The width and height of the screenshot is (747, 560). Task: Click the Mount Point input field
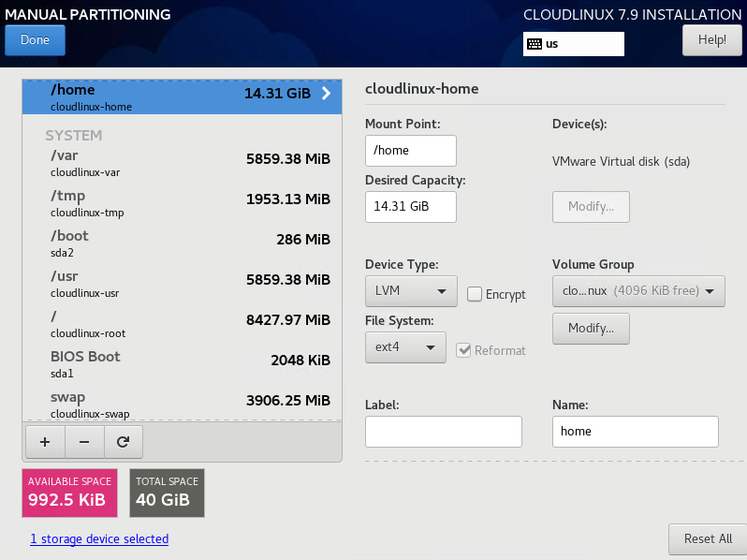click(x=411, y=151)
